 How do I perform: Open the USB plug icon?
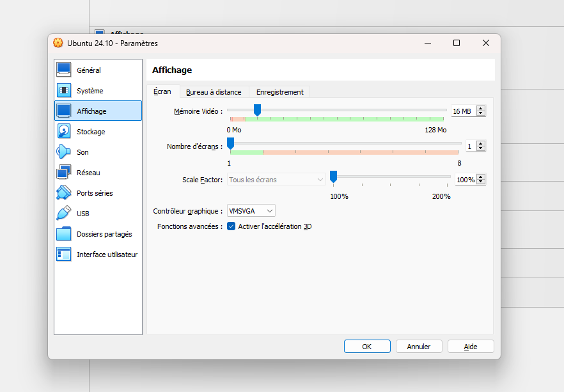click(x=64, y=213)
